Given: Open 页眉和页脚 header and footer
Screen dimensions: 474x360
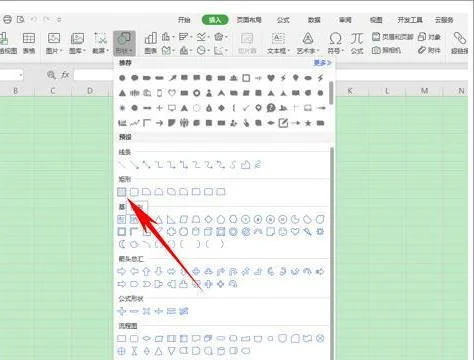Looking at the screenshot, I should tap(393, 37).
